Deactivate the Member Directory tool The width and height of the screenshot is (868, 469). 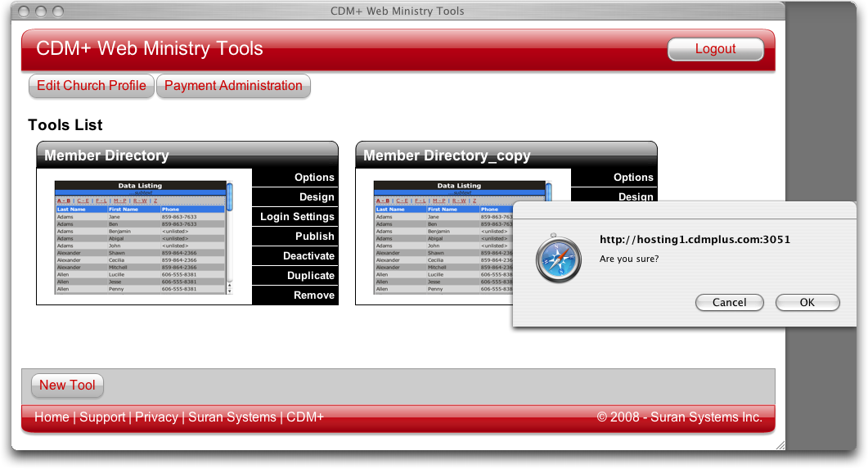tap(308, 256)
